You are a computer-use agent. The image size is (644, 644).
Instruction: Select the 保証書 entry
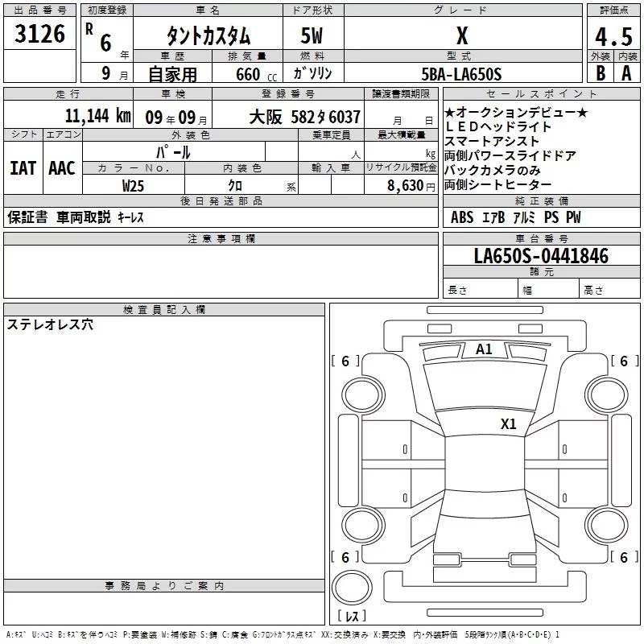point(27,217)
